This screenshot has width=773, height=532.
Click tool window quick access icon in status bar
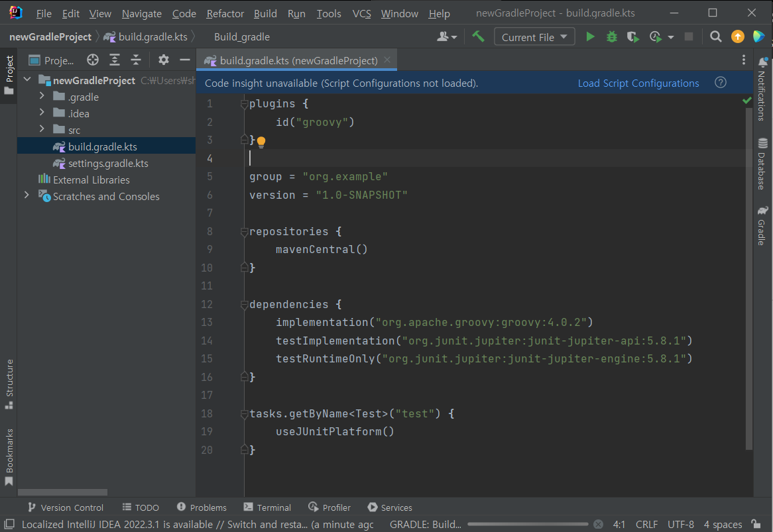[x=9, y=524]
